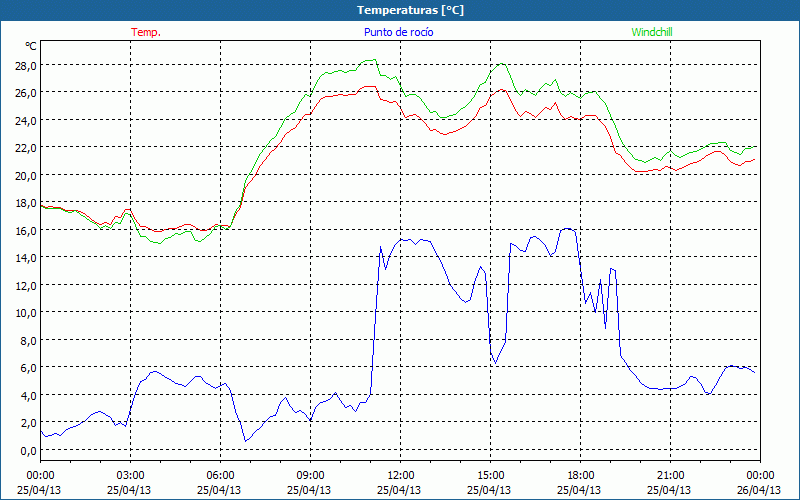Viewport: 800px width, 500px height.
Task: Select the green Windchill legend label
Action: click(652, 32)
